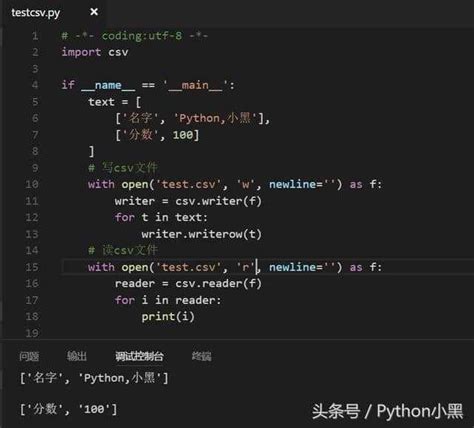The image size is (474, 428).
Task: Click console output ['分数', '100']
Action: [x=68, y=409]
